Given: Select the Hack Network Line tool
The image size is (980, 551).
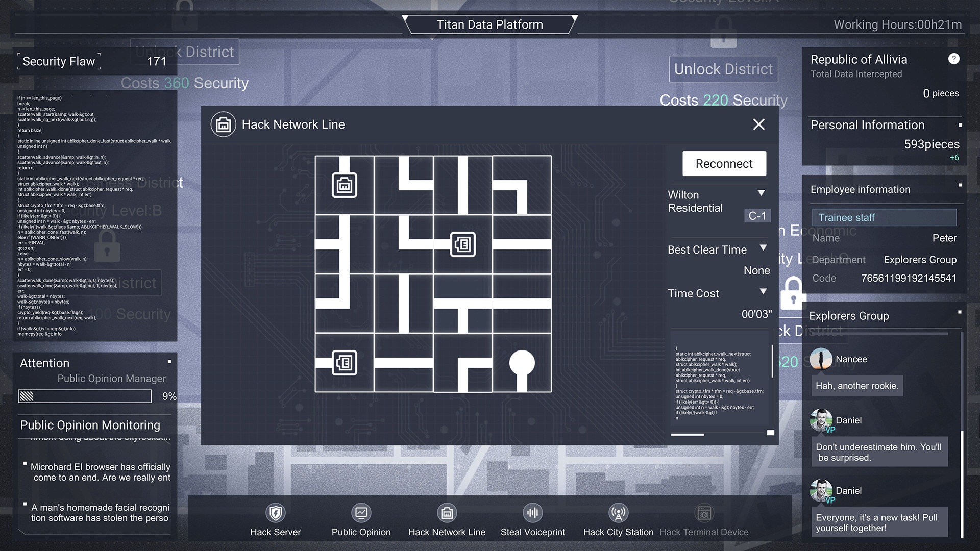Looking at the screenshot, I should point(447,513).
